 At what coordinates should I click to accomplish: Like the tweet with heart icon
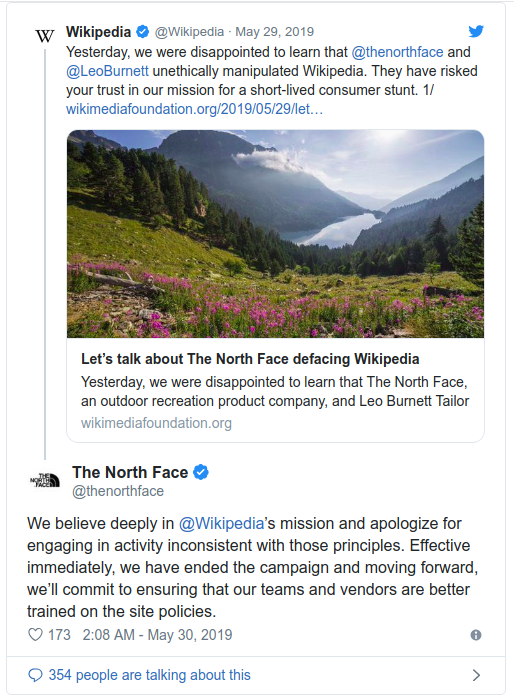pyautogui.click(x=36, y=635)
